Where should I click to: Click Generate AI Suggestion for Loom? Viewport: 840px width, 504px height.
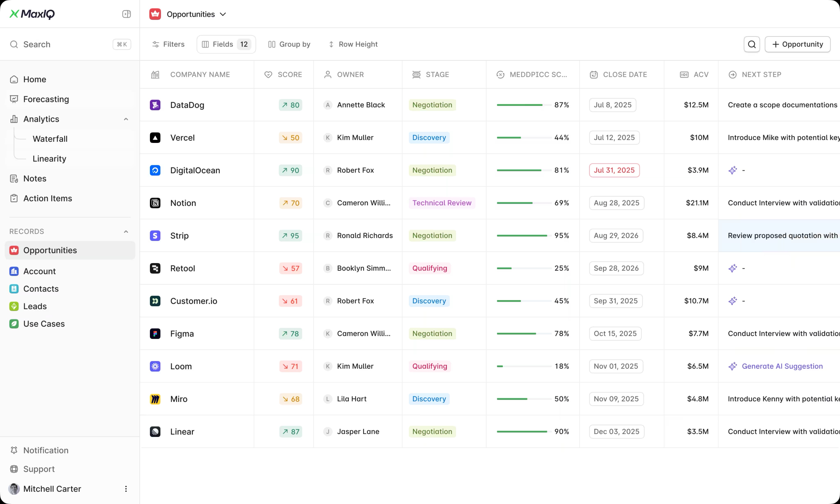(x=782, y=366)
